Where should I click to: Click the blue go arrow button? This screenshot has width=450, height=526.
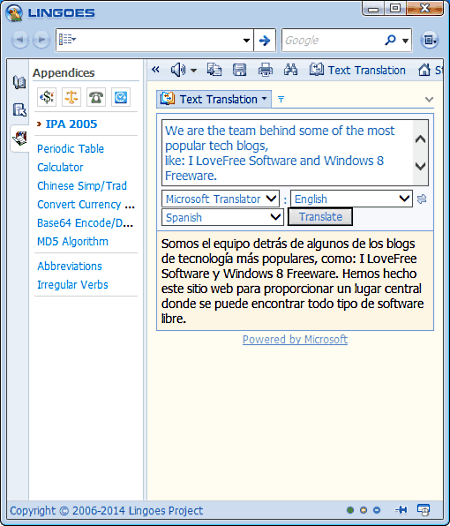[x=264, y=40]
